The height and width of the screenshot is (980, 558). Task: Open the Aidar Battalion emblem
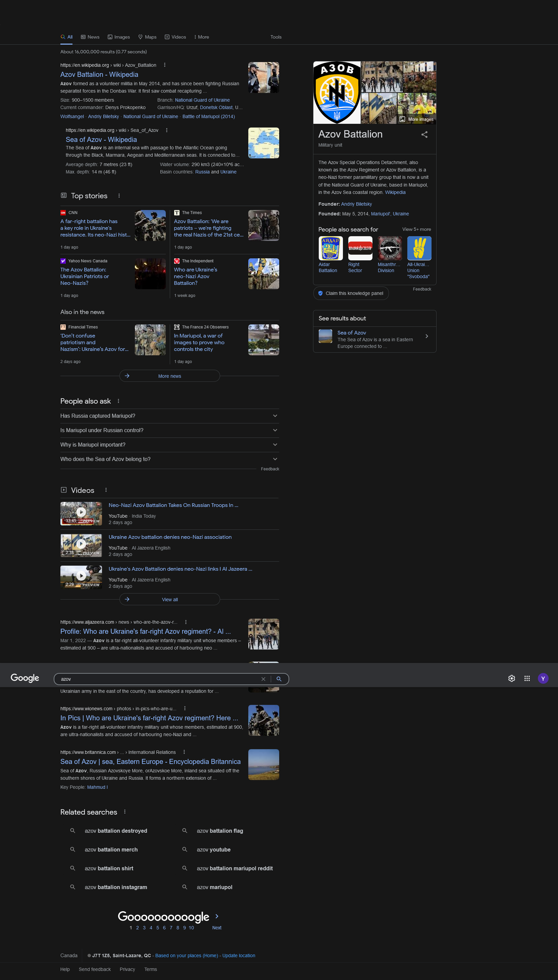point(331,248)
